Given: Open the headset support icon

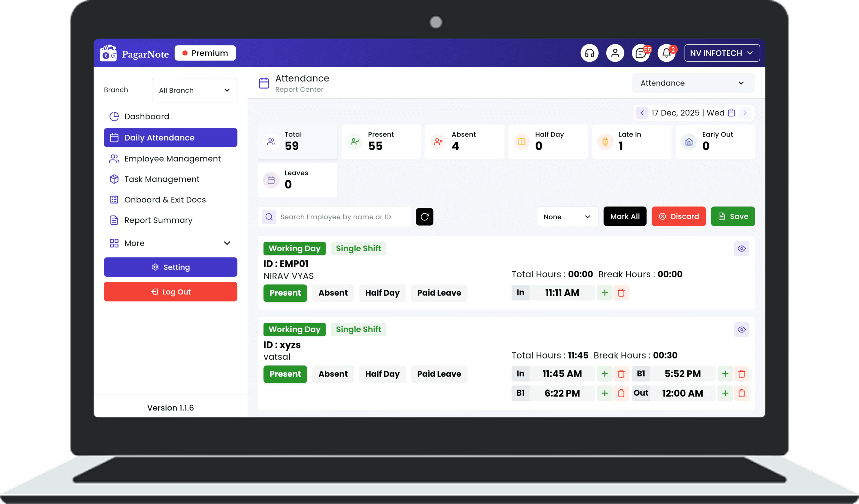Looking at the screenshot, I should coord(589,53).
